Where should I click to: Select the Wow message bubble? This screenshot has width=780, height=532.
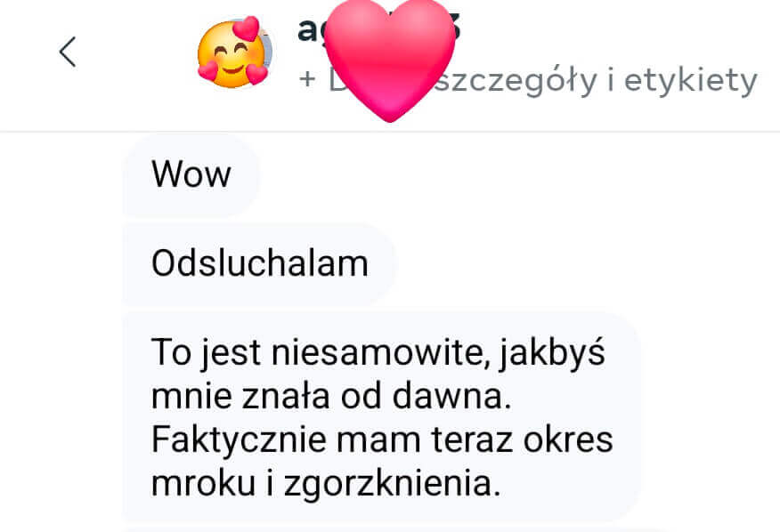[191, 174]
